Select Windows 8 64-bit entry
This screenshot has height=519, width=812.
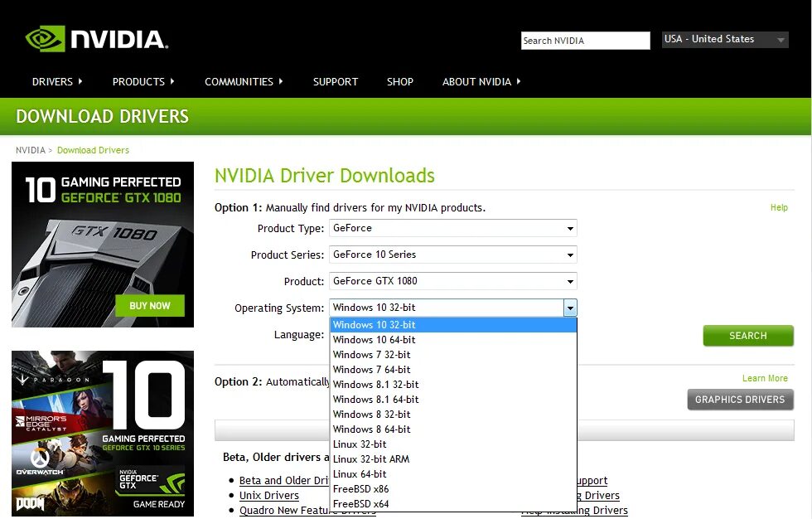(453, 430)
